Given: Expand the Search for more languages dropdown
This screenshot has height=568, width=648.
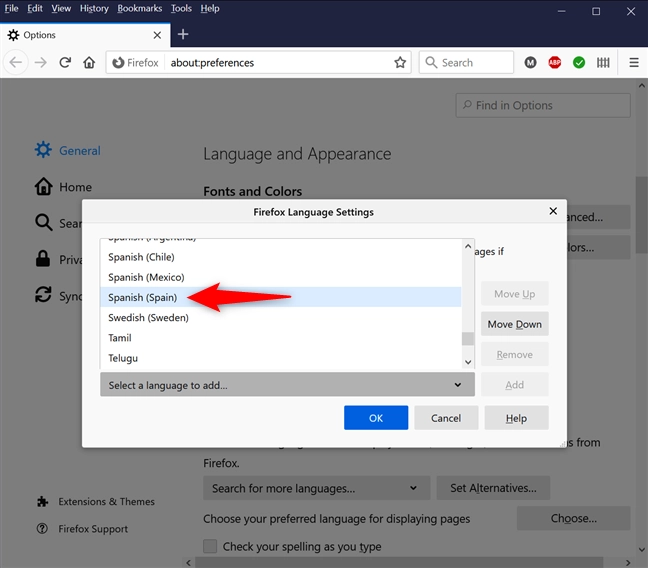Looking at the screenshot, I should (x=317, y=488).
